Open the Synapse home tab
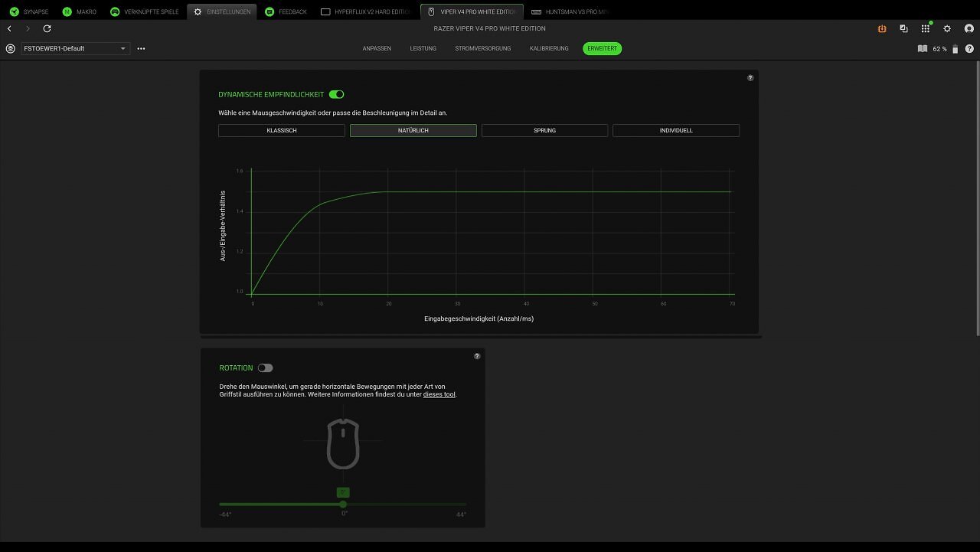 tap(30, 11)
